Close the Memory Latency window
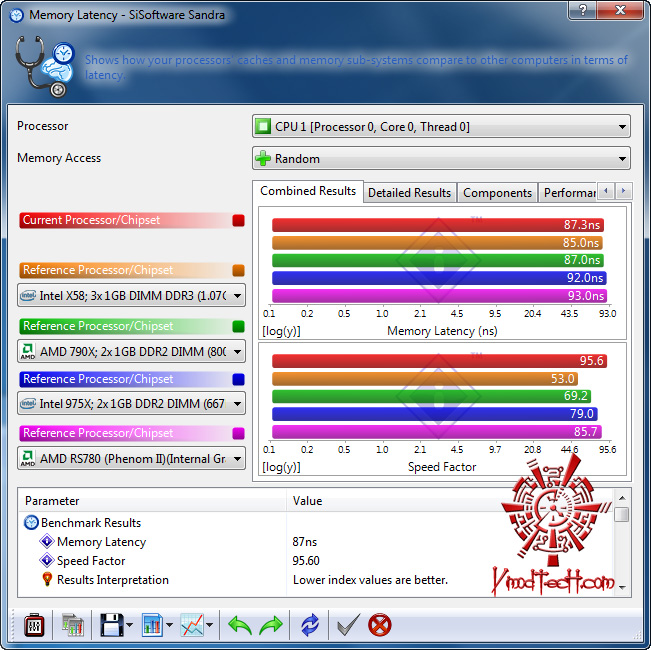Viewport: 651px width, 650px height. (x=620, y=10)
